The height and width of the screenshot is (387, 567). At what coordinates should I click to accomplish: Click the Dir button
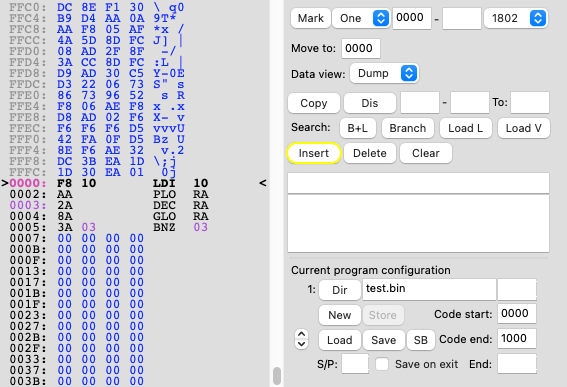pos(340,290)
